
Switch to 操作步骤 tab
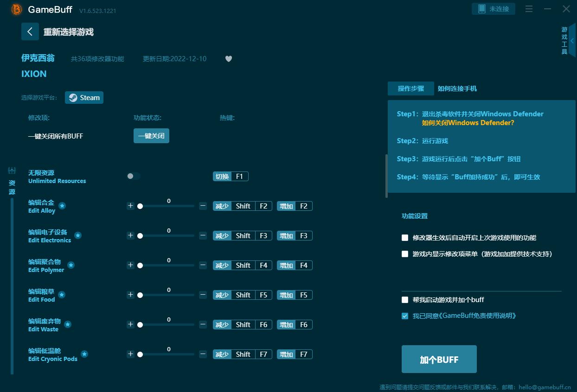tap(411, 89)
